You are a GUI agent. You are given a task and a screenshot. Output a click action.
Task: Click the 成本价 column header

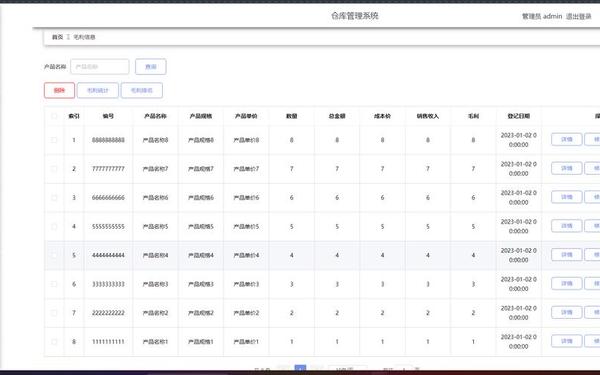[x=382, y=116]
